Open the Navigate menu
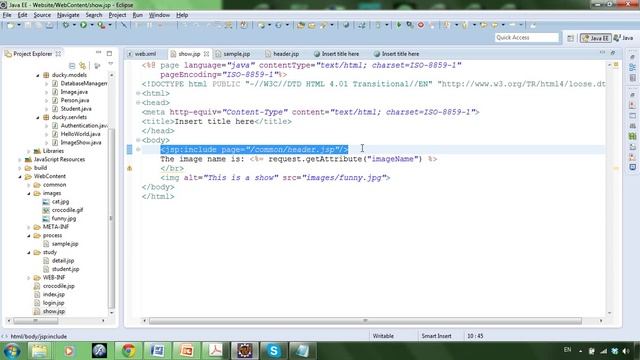 pyautogui.click(x=68, y=15)
